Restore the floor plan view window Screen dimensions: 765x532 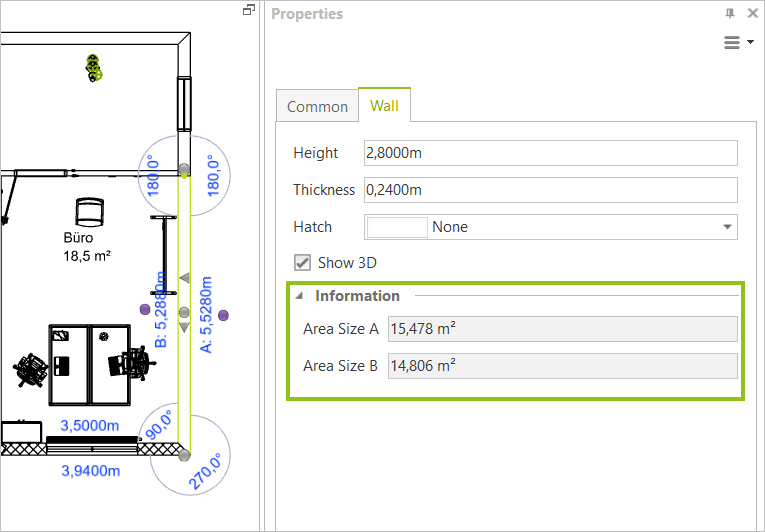click(249, 10)
